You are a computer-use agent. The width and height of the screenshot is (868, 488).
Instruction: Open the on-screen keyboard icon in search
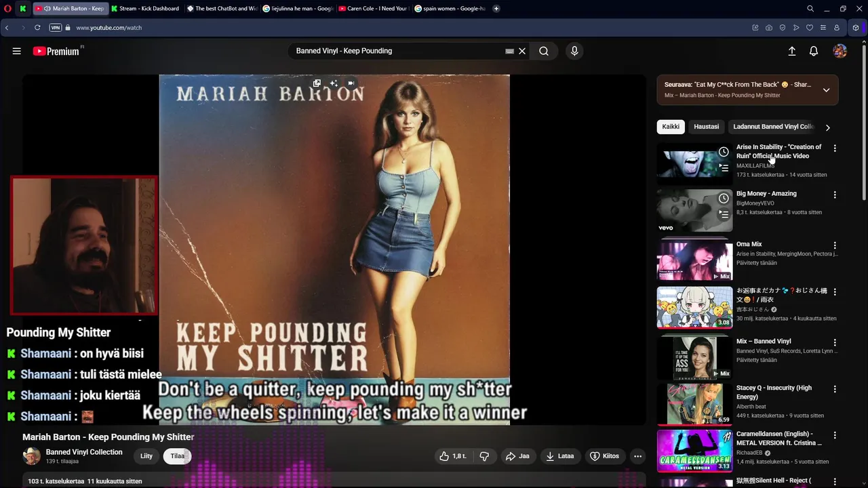click(x=509, y=51)
